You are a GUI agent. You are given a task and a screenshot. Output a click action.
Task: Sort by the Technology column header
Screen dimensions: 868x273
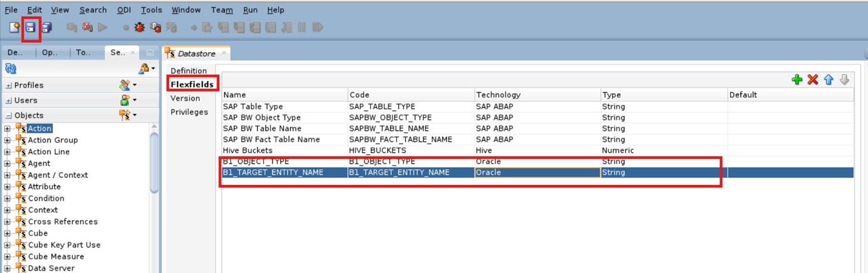point(537,95)
